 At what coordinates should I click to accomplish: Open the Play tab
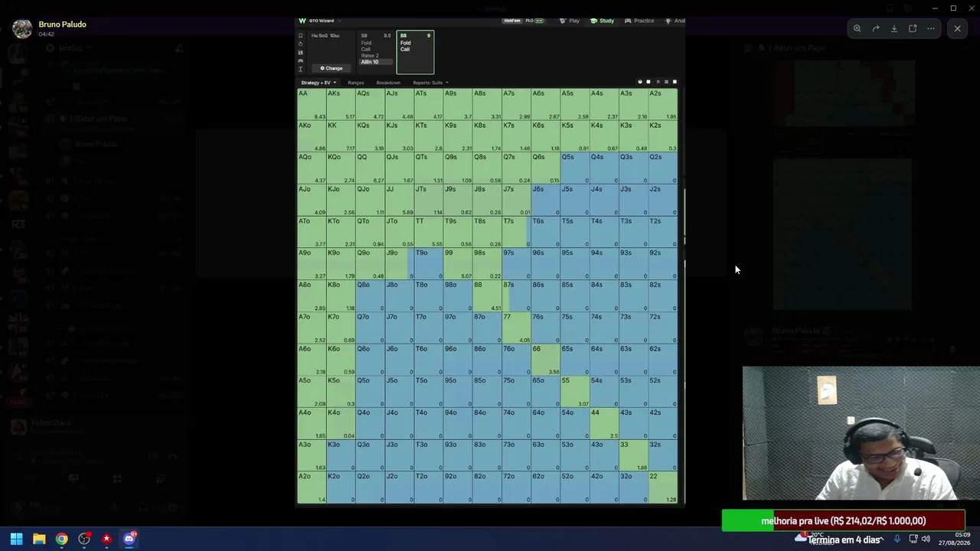[570, 21]
